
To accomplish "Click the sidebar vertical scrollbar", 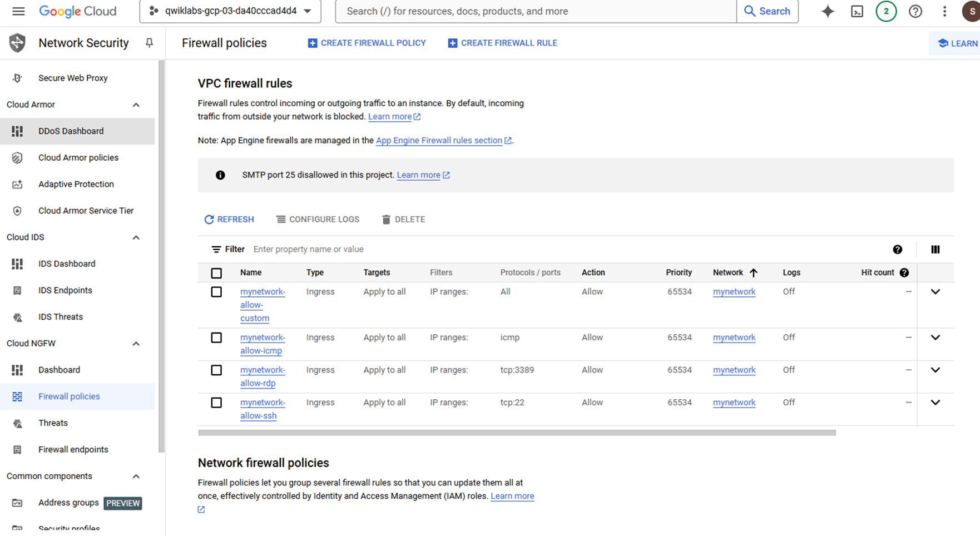I will pos(161,256).
